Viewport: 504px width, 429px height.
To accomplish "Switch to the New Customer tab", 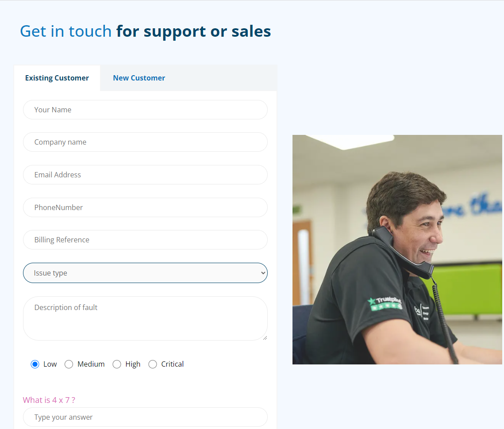I will 139,78.
